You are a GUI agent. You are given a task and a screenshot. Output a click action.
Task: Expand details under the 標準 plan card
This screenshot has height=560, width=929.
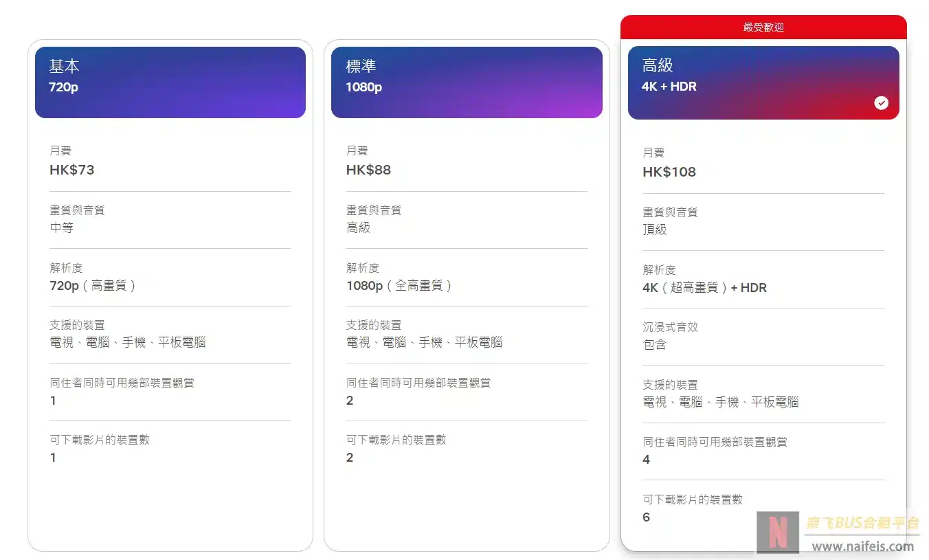[467, 515]
